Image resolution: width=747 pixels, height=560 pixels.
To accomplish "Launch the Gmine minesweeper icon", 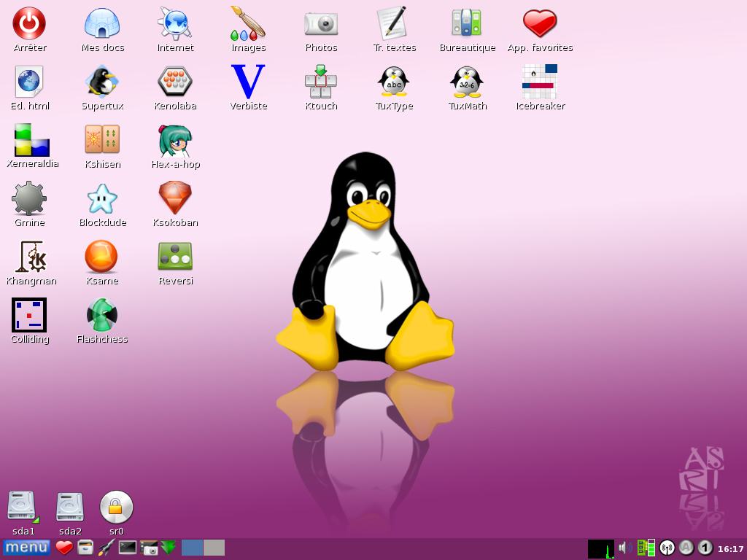I will [x=29, y=198].
